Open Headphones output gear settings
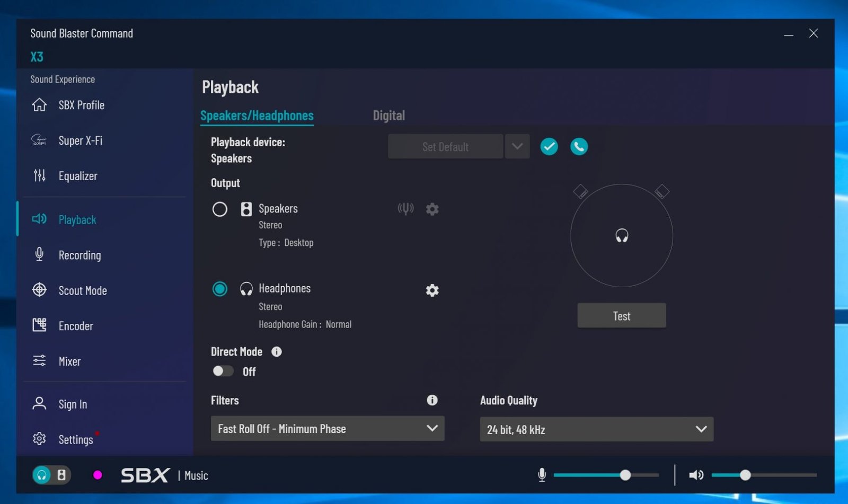Screen dimensions: 848x504 [432, 290]
